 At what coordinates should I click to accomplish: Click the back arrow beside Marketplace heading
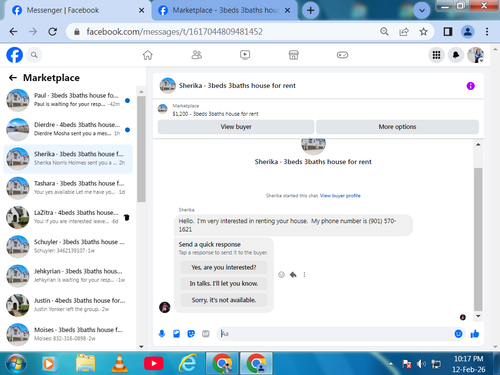pyautogui.click(x=13, y=78)
